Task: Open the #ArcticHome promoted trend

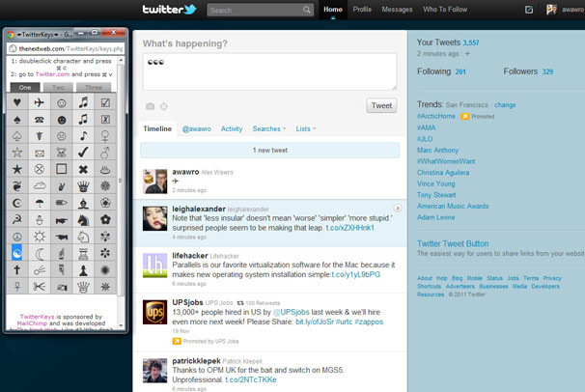Action: 436,116
